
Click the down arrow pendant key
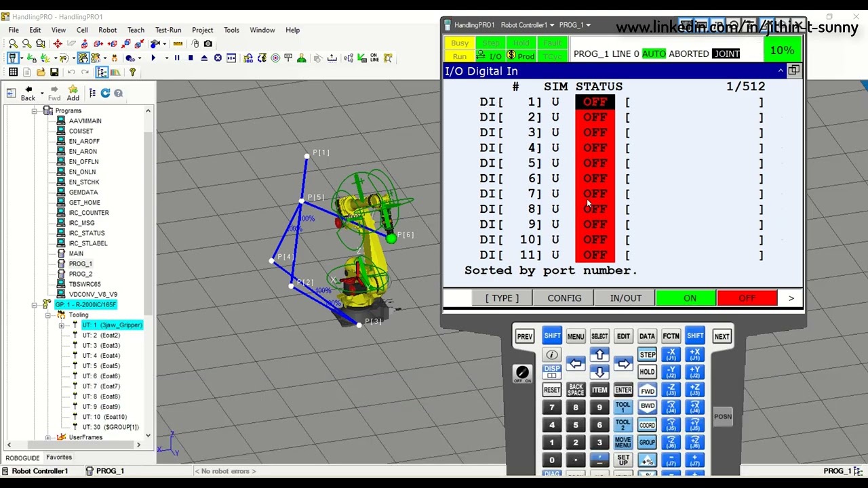pyautogui.click(x=599, y=372)
